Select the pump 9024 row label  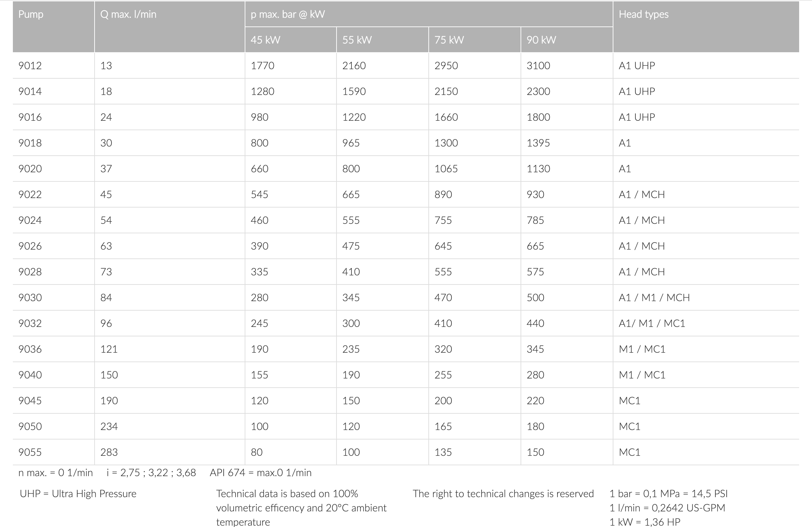point(30,220)
